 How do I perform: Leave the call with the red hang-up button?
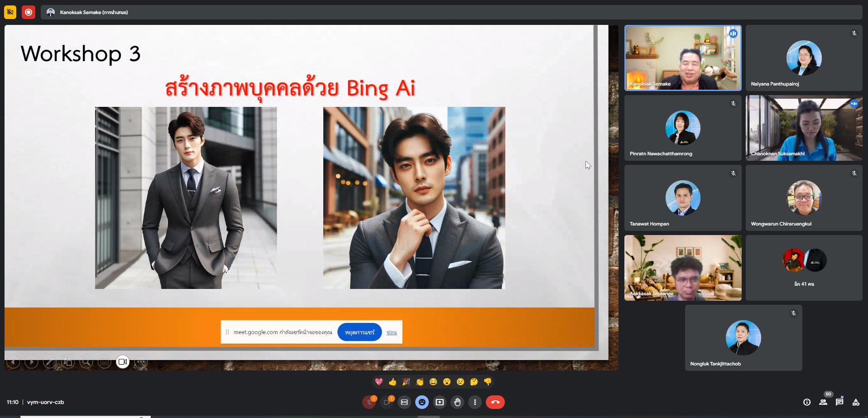click(495, 402)
